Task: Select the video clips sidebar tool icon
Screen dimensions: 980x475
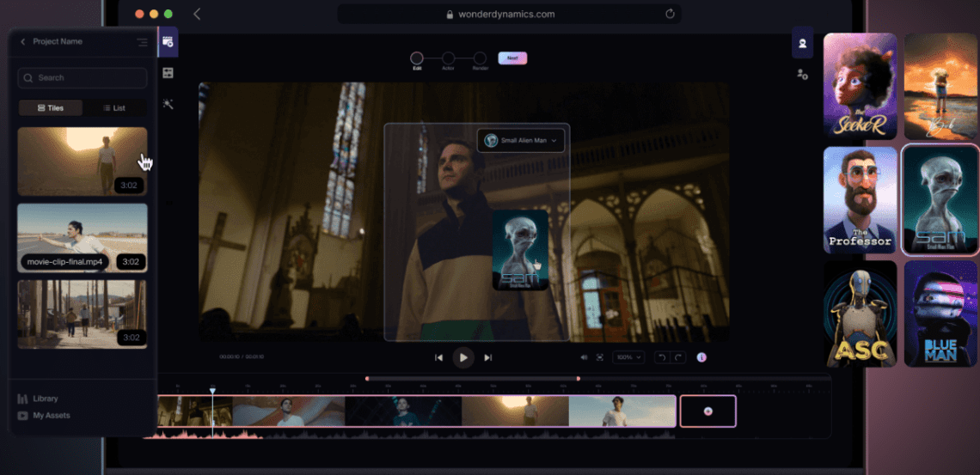Action: click(x=168, y=42)
